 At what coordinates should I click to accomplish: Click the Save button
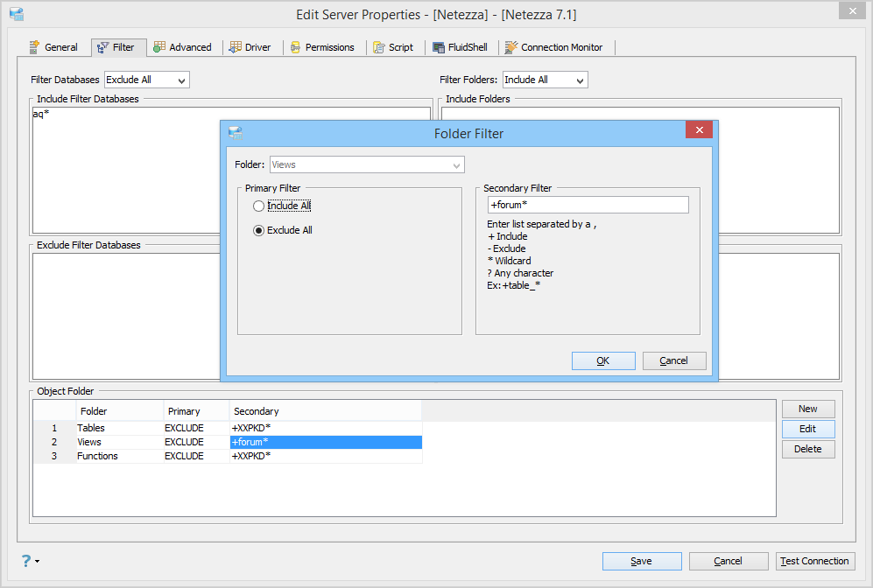(x=641, y=561)
